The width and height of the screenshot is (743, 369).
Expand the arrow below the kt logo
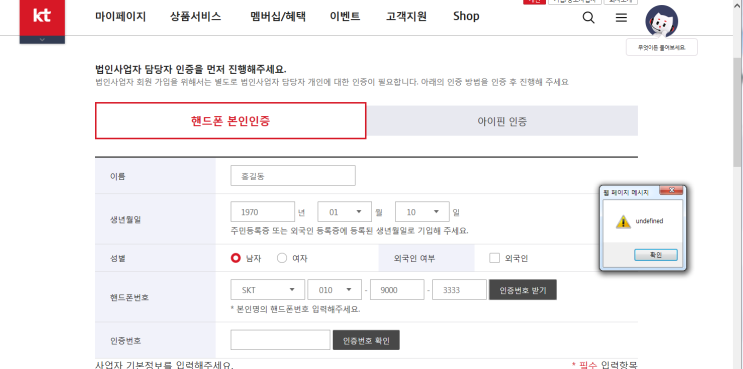[x=42, y=40]
